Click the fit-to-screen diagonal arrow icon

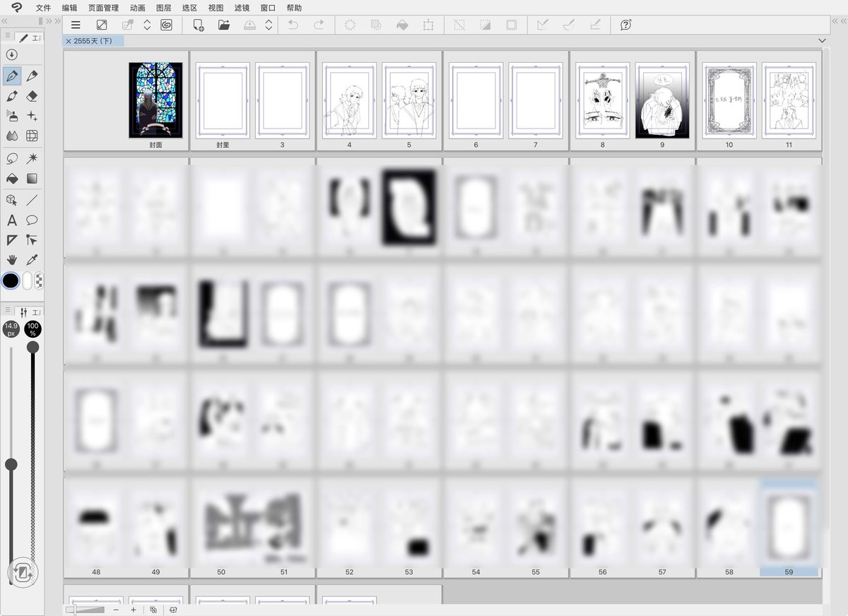point(102,25)
